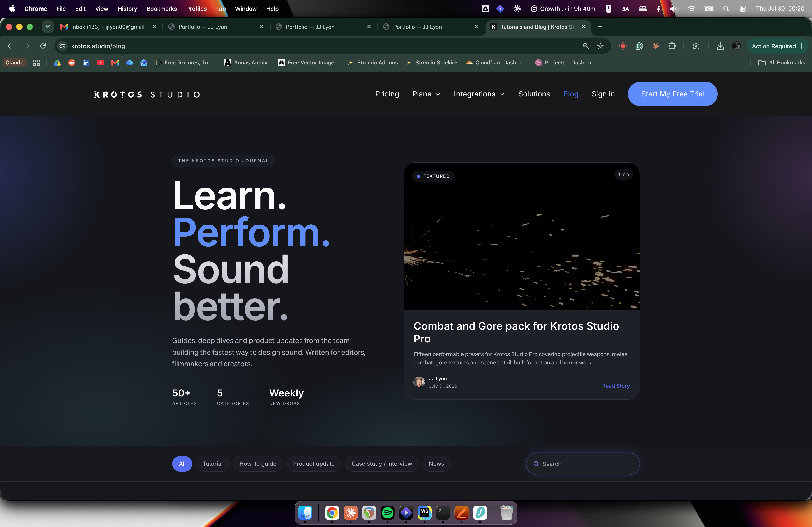Click the red record extension icon
Viewport: 812px width, 527px height.
point(623,46)
